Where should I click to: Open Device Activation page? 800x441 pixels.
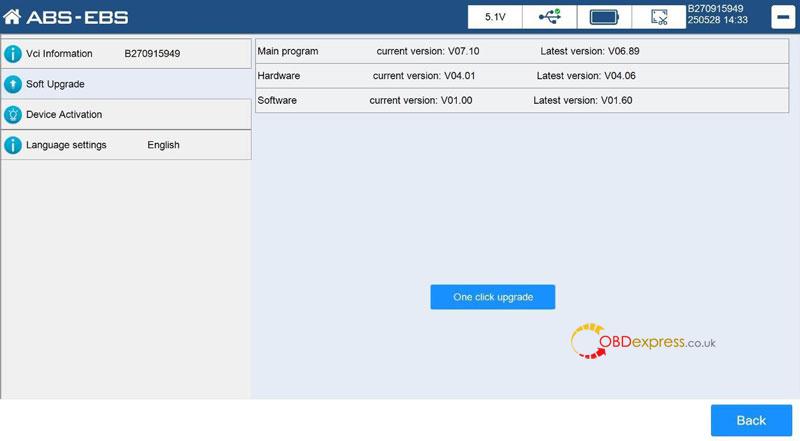pos(126,114)
